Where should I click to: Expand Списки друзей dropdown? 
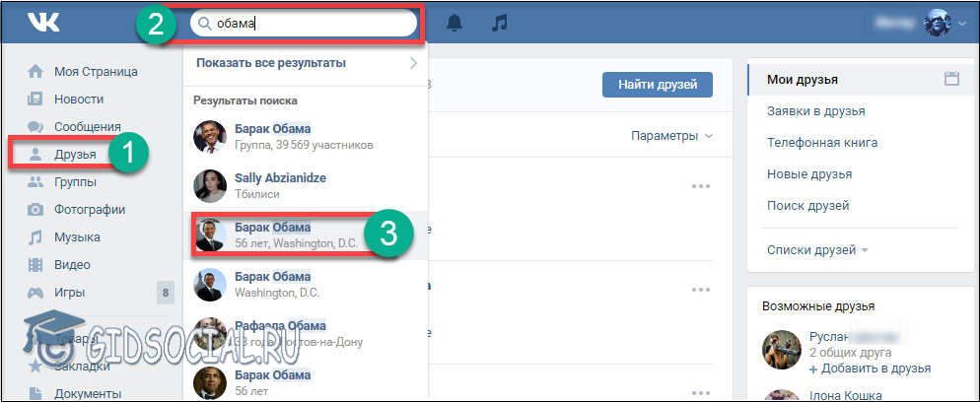pos(817,250)
